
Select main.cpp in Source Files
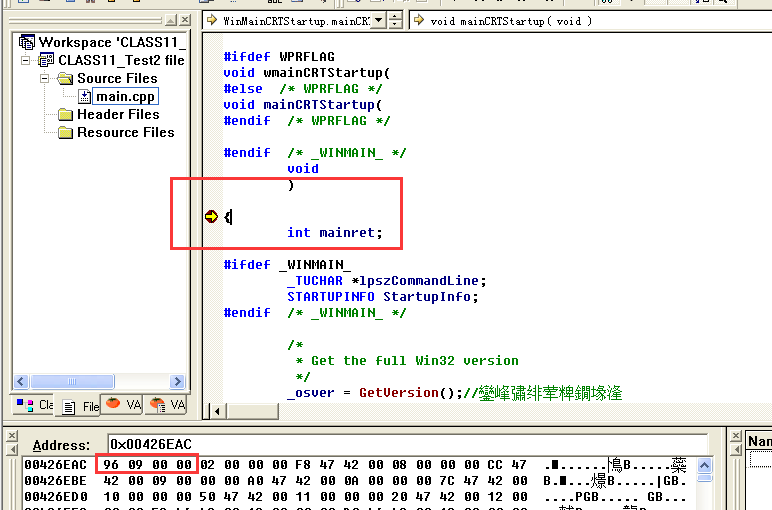[x=125, y=96]
